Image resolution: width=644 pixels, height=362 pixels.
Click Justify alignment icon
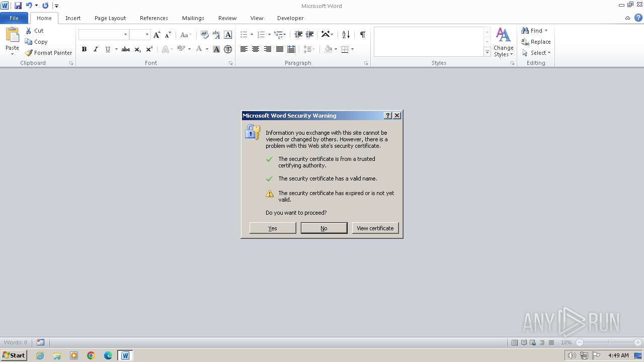tap(279, 49)
